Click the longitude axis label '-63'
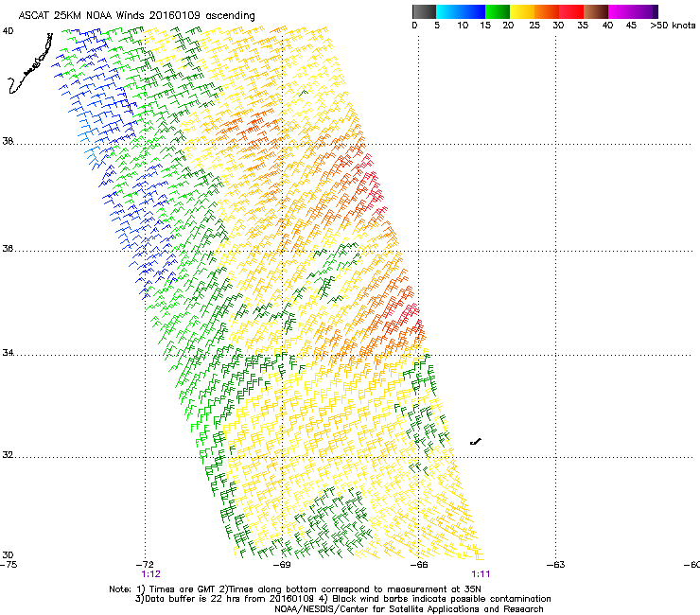 (556, 565)
